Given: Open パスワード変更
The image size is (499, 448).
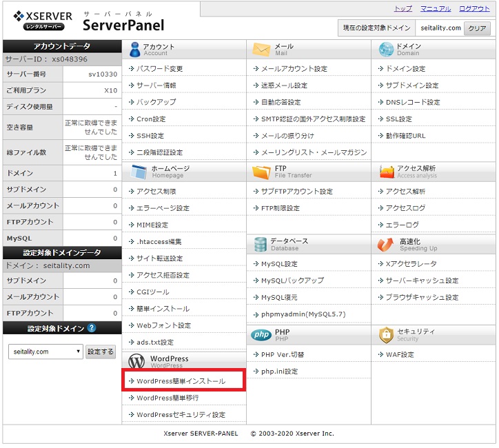Looking at the screenshot, I should [159, 69].
